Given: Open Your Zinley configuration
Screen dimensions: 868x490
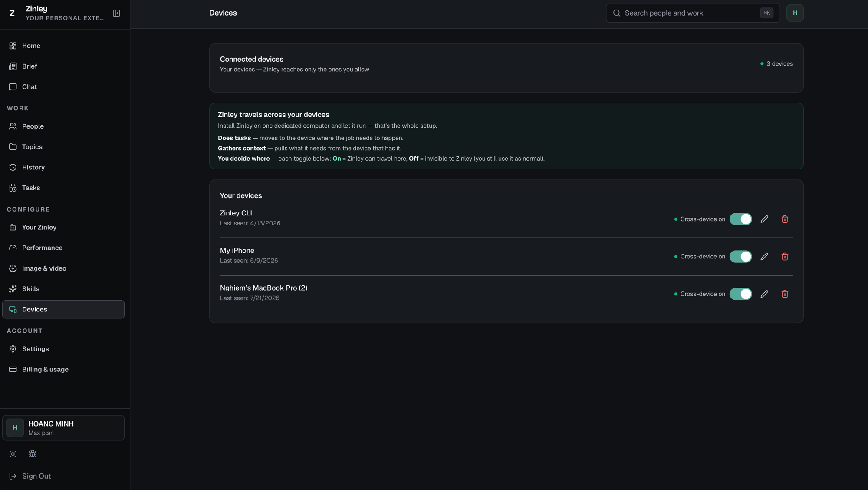Looking at the screenshot, I should (63, 227).
